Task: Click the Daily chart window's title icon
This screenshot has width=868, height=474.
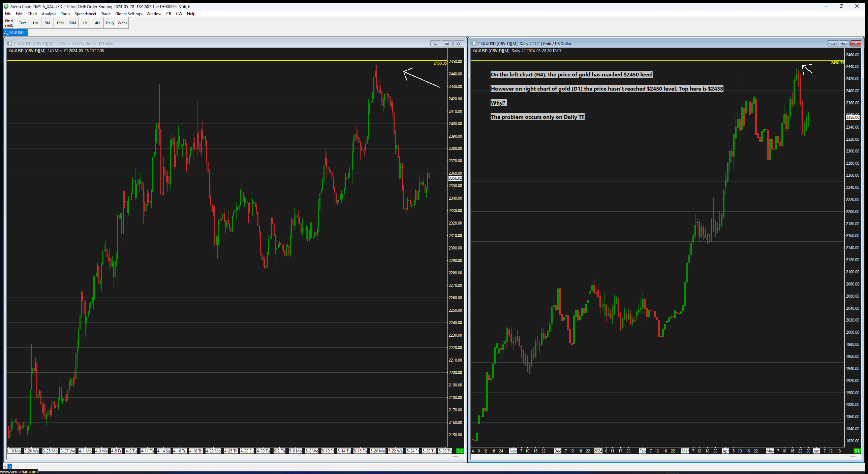Action: (x=473, y=43)
